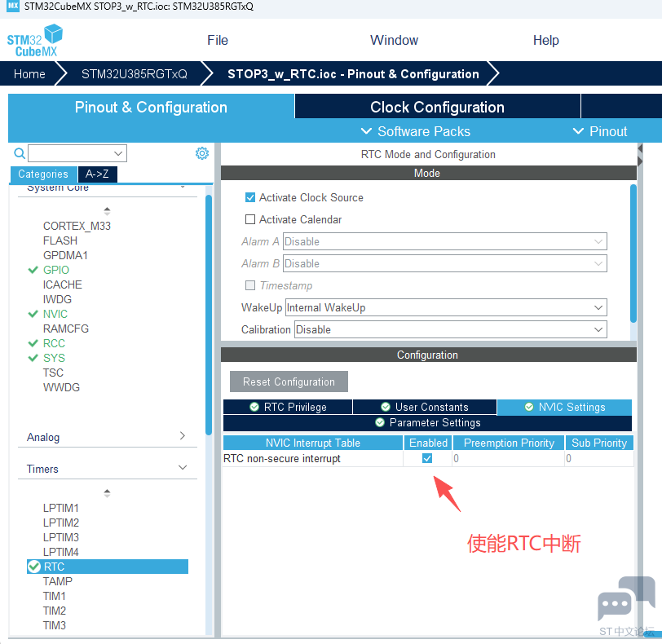Open the RTC Privilege tab
The height and width of the screenshot is (644, 662).
pyautogui.click(x=288, y=407)
